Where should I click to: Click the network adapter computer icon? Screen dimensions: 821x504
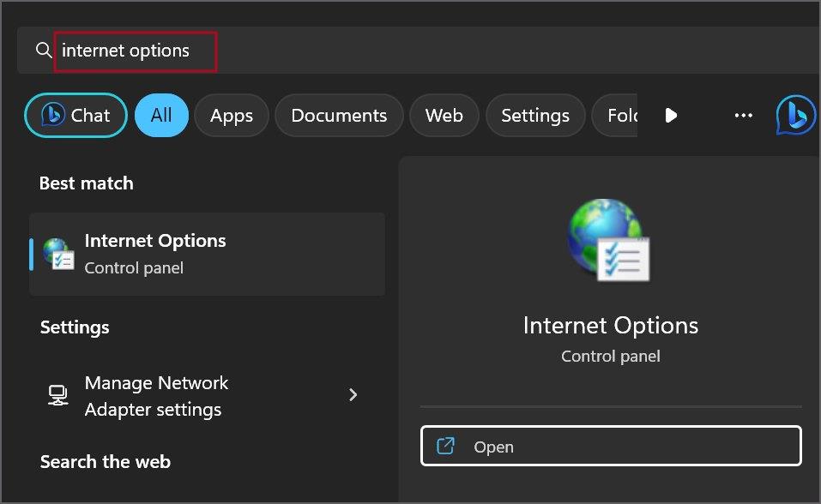tap(57, 395)
